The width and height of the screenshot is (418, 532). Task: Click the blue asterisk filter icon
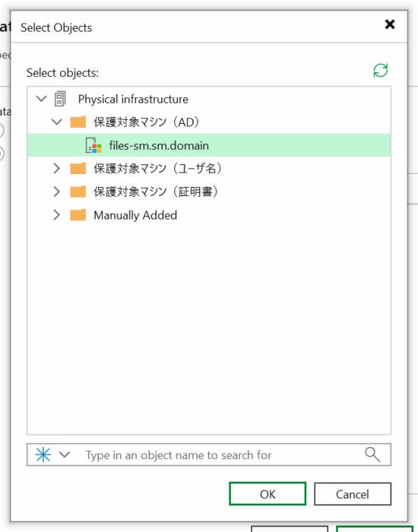coord(43,454)
